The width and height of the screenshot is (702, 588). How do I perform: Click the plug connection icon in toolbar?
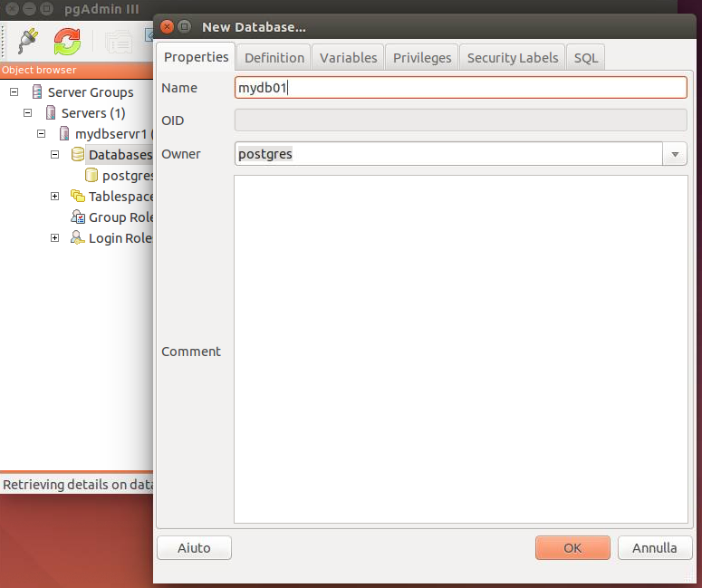[x=27, y=41]
